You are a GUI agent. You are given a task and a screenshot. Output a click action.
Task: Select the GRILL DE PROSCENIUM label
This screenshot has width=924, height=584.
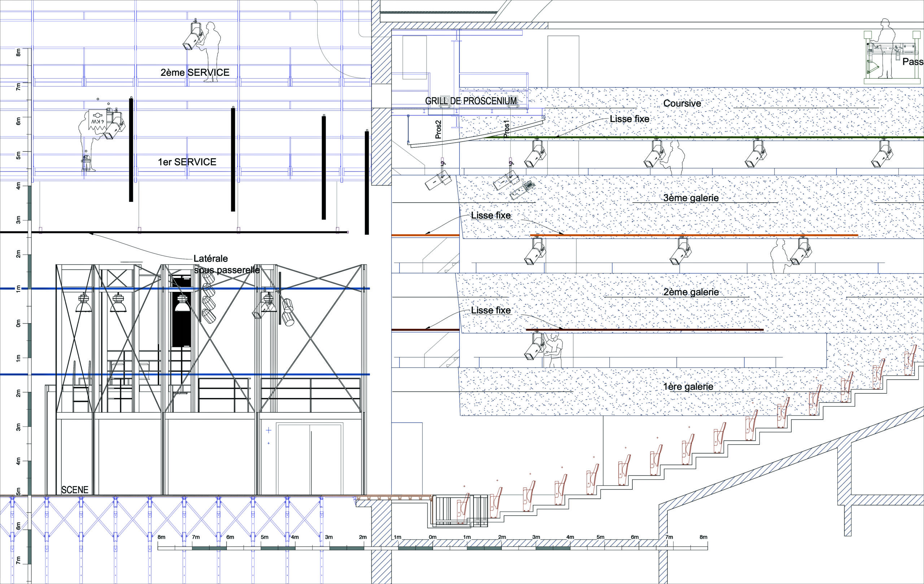471,101
